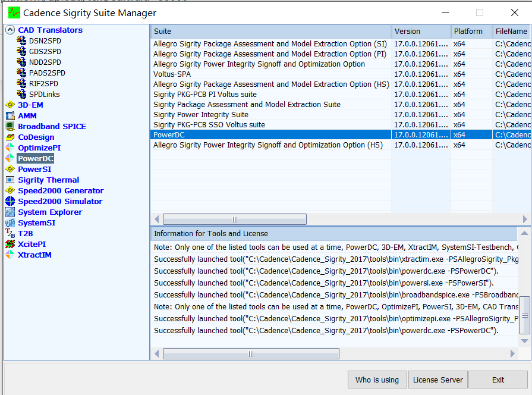Image resolution: width=532 pixels, height=395 pixels.
Task: Click the suite table scroll-right arrow
Action: click(x=525, y=220)
